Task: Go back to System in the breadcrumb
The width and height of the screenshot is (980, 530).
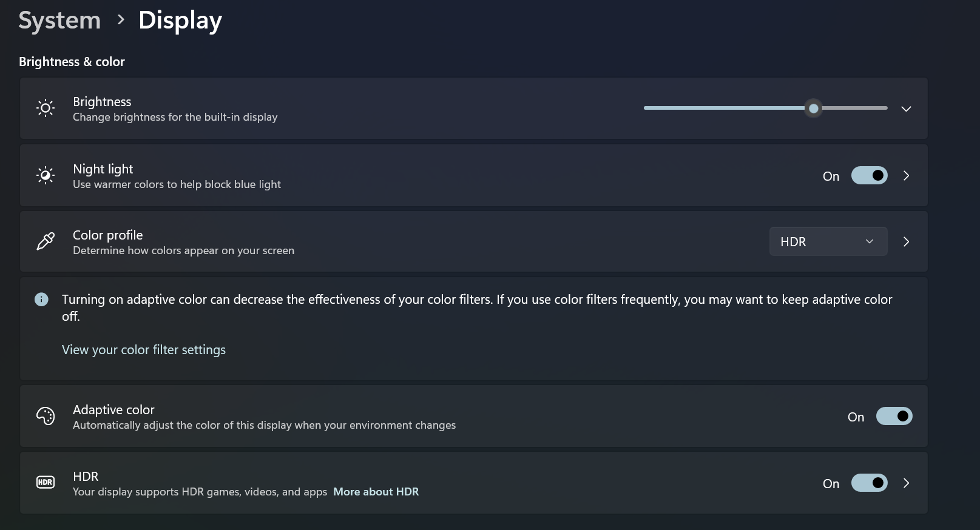Action: 59,21
